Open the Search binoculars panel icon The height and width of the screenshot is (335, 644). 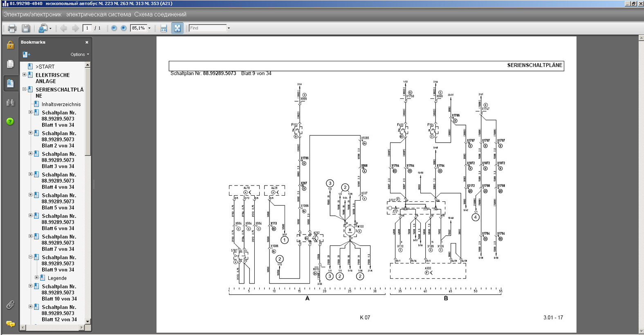pyautogui.click(x=10, y=103)
